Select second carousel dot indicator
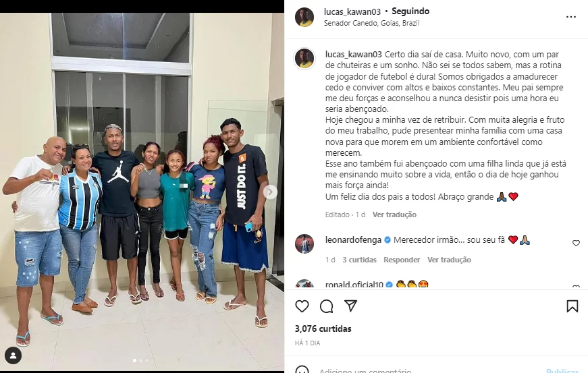The image size is (588, 373). [140, 361]
